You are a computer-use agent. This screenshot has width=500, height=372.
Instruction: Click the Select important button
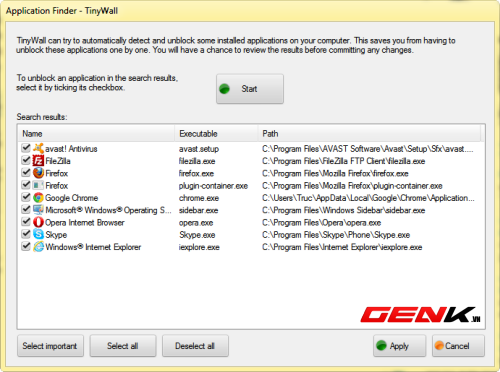50,346
